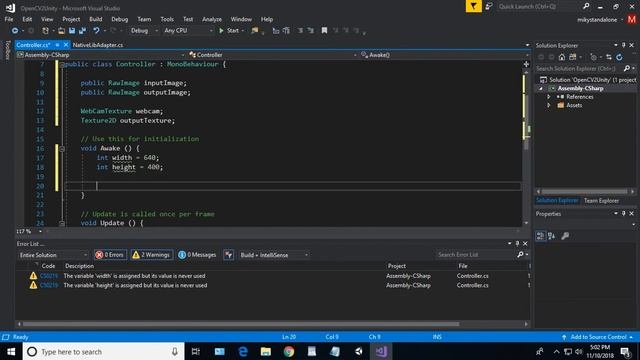Viewport: 640px width, 360px height.
Task: Click the Search Error List field
Action: pyautogui.click(x=476, y=255)
